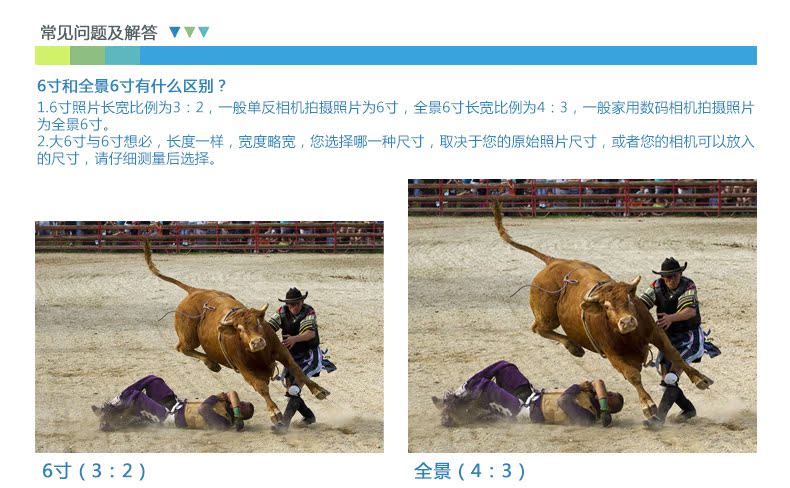Click the fallen rider in left photo
This screenshot has height=488, width=790.
coord(174,403)
